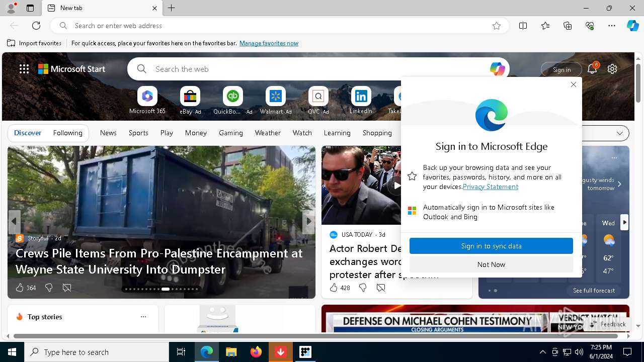The width and height of the screenshot is (644, 362).
Task: Open the Gaming category
Action: (231, 133)
